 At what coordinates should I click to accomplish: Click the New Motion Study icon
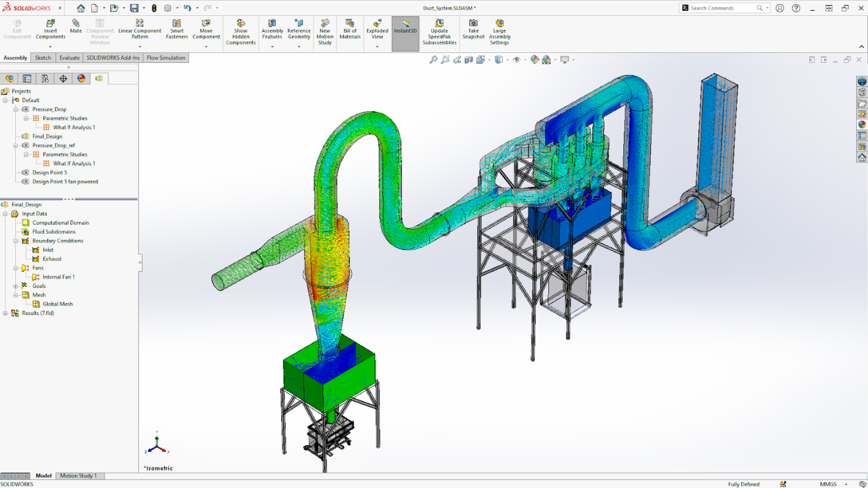pyautogui.click(x=325, y=31)
